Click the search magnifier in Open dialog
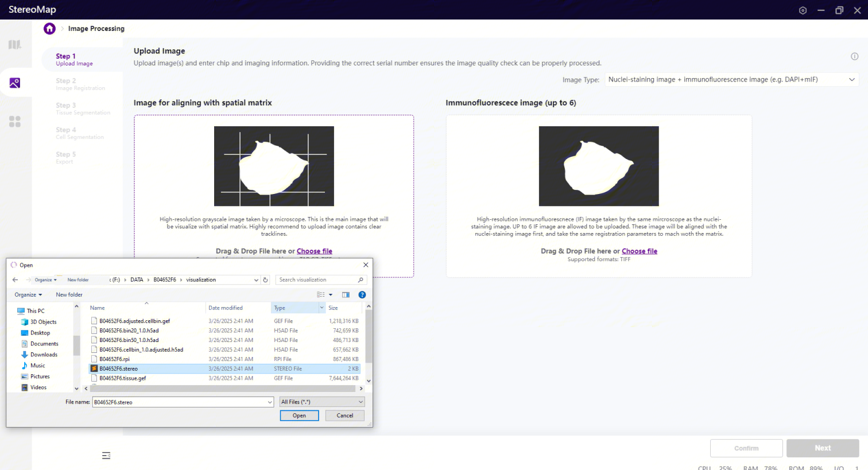 361,280
